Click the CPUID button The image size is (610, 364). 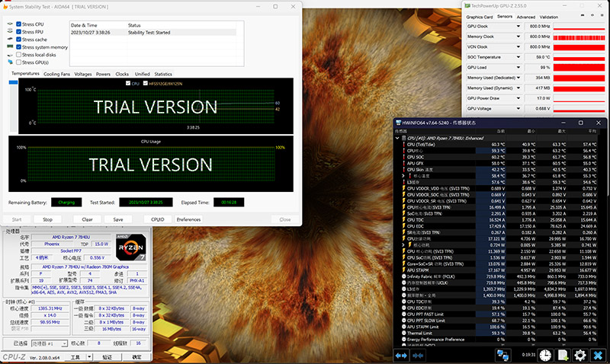(158, 219)
